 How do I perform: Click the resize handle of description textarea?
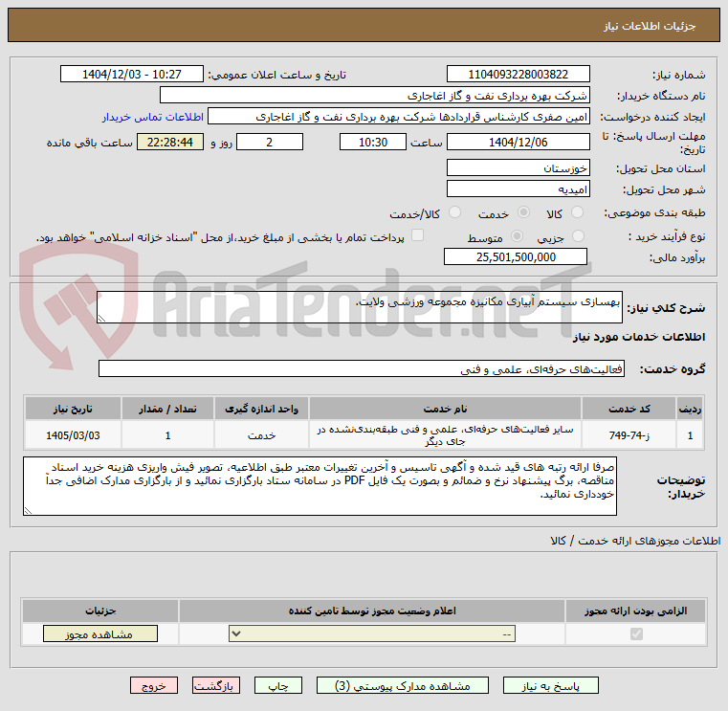click(101, 319)
